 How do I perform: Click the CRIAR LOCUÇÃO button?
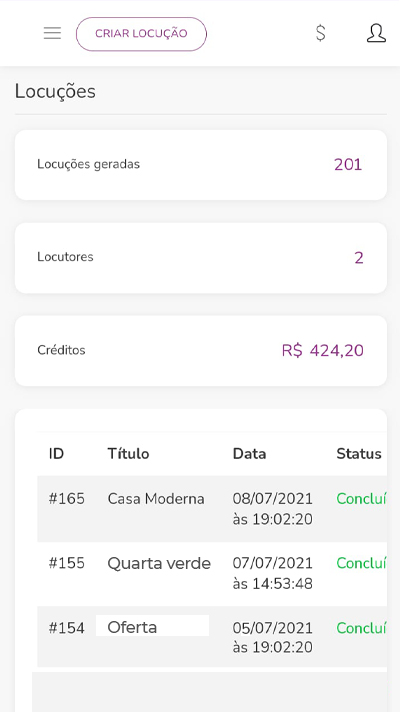point(141,34)
